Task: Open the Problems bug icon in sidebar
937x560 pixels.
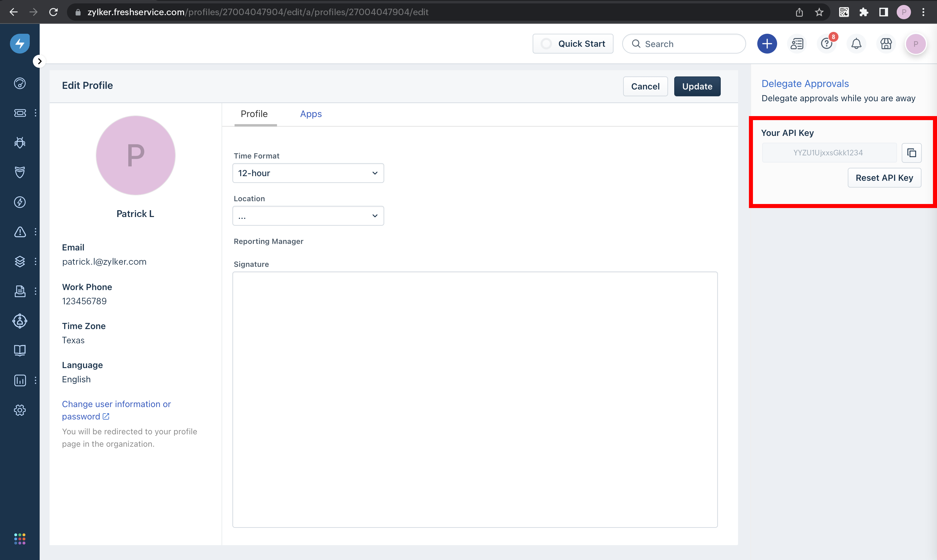Action: point(20,143)
